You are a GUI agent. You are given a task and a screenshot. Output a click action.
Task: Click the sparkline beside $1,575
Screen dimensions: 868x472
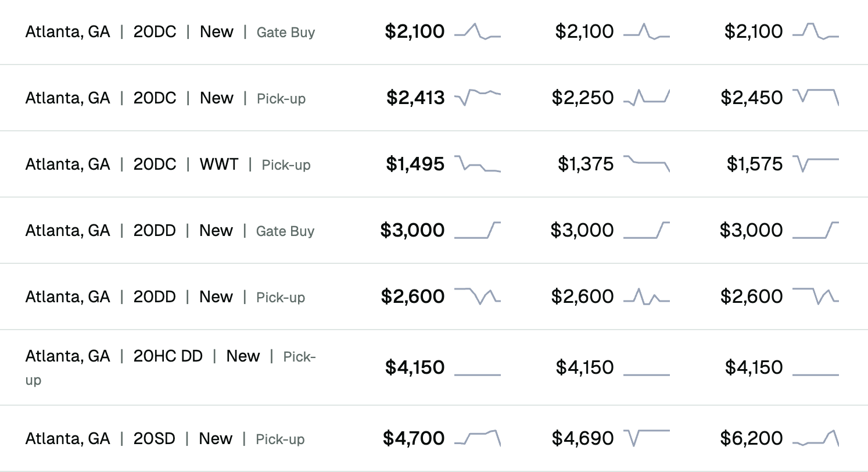pyautogui.click(x=815, y=163)
